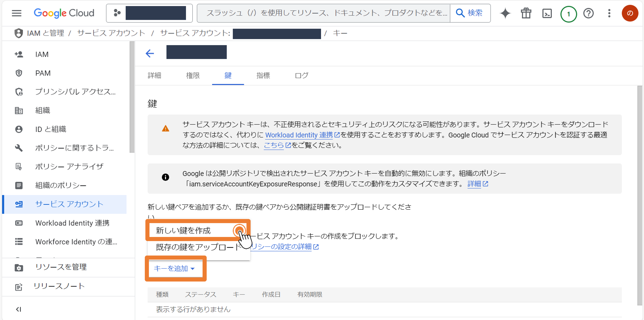Click the main content vertical scrollbar
This screenshot has height=320, width=644.
coord(640,195)
